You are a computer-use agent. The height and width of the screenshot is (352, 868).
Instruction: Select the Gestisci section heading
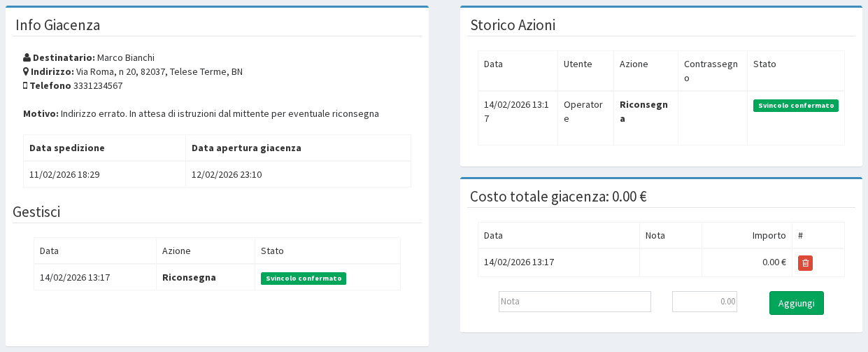pos(36,212)
